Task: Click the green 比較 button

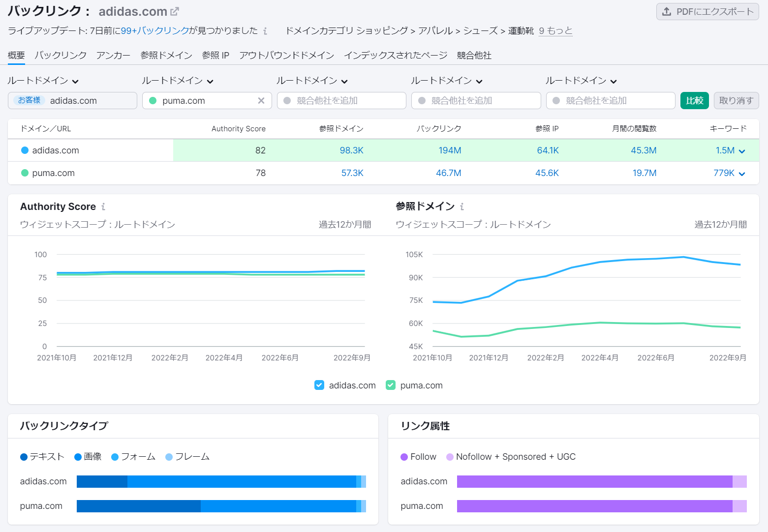Action: coord(695,100)
